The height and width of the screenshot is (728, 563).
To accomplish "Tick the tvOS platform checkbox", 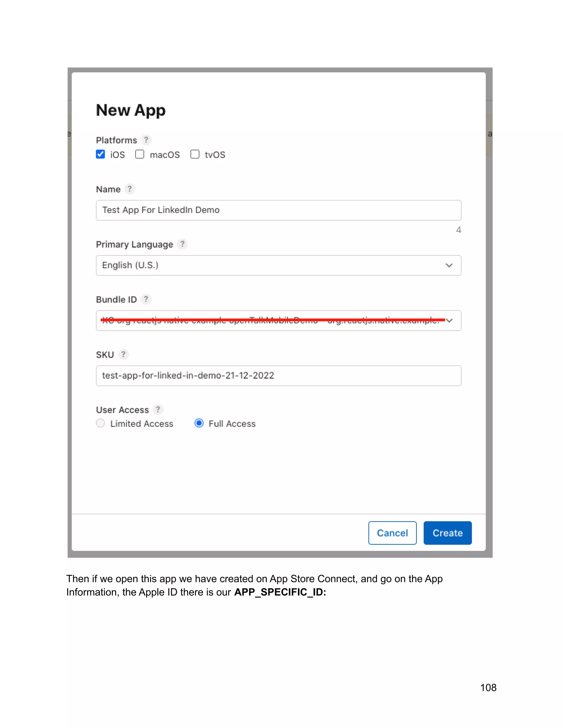I will tap(195, 154).
